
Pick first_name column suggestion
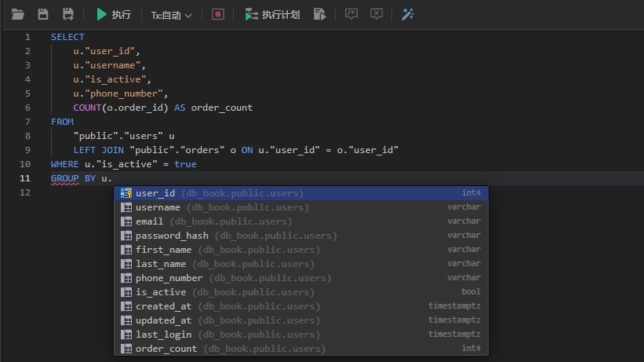tap(301, 250)
